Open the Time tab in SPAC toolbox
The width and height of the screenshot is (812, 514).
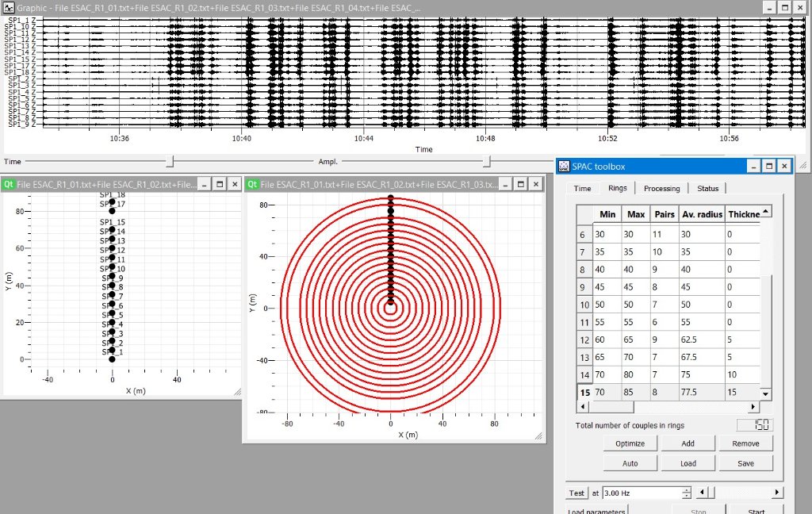pos(582,189)
